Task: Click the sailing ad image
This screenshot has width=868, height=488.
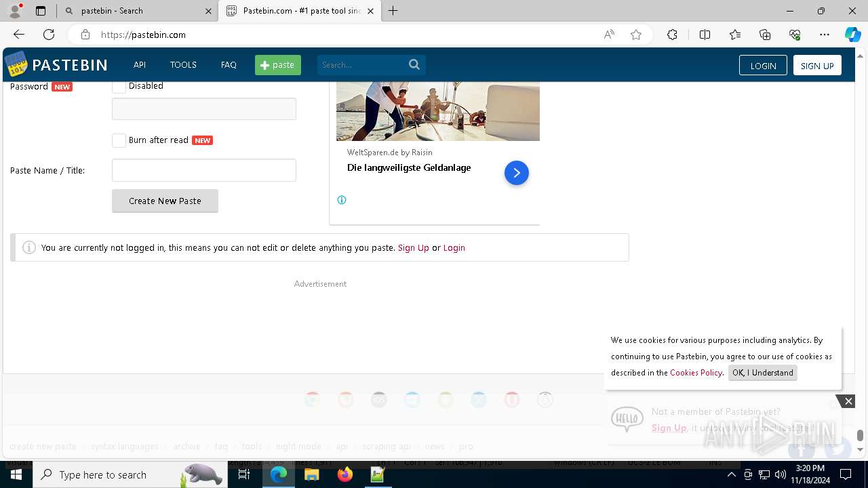Action: point(438,111)
